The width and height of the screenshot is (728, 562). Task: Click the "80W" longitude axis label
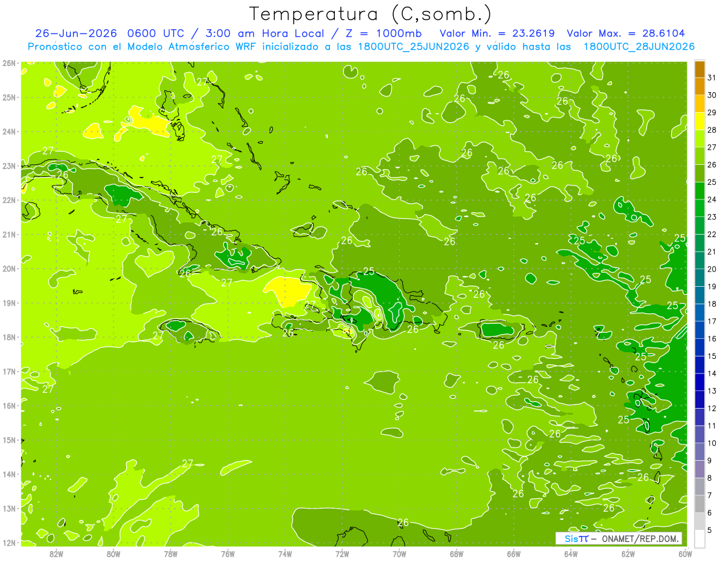[x=113, y=554]
